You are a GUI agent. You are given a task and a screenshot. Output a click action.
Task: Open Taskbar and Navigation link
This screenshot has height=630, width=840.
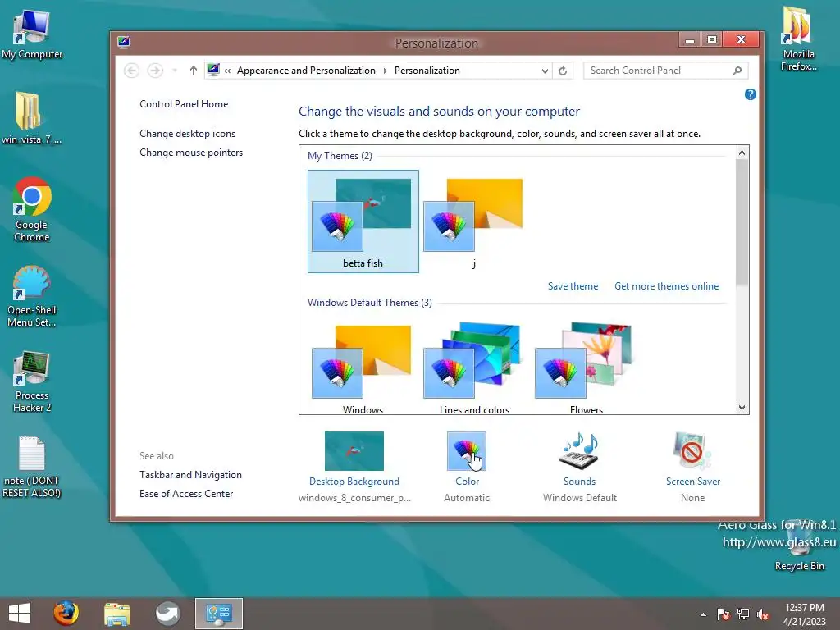pyautogui.click(x=190, y=475)
